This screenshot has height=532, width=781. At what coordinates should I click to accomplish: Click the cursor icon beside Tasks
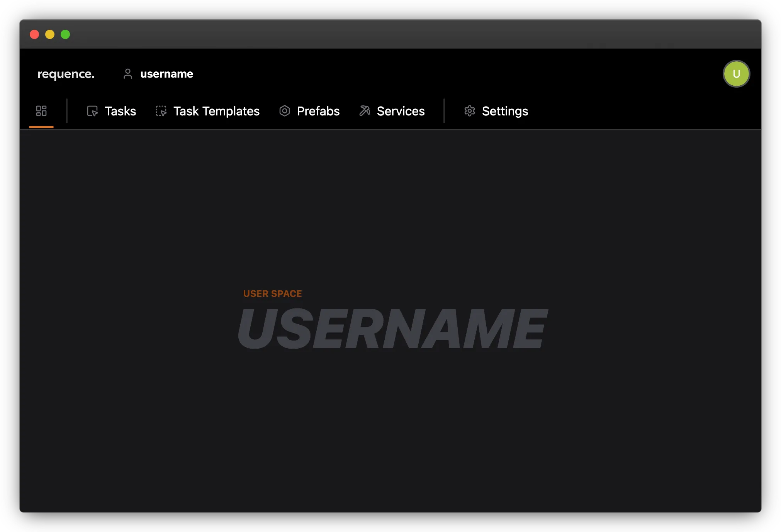(x=92, y=111)
